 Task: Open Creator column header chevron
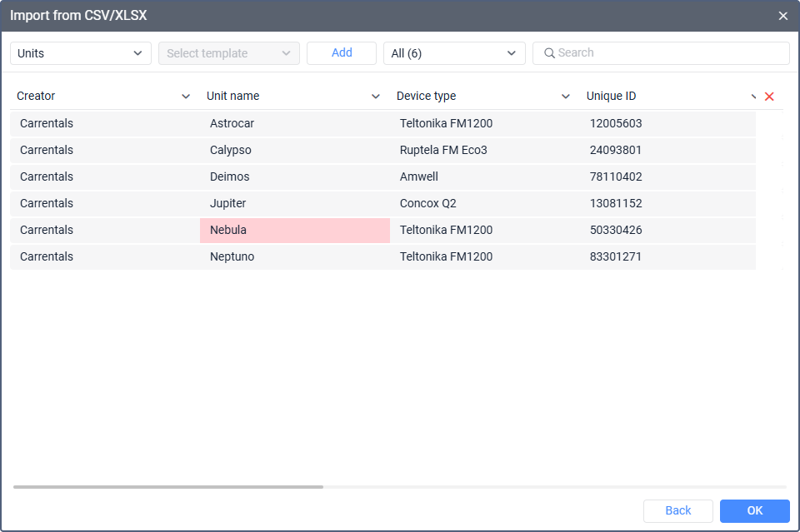click(x=186, y=97)
